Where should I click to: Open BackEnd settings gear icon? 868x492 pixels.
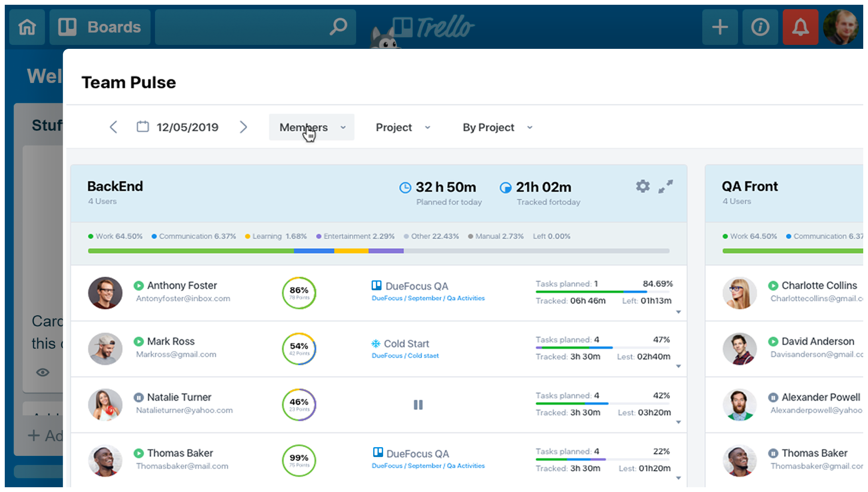[x=643, y=186]
